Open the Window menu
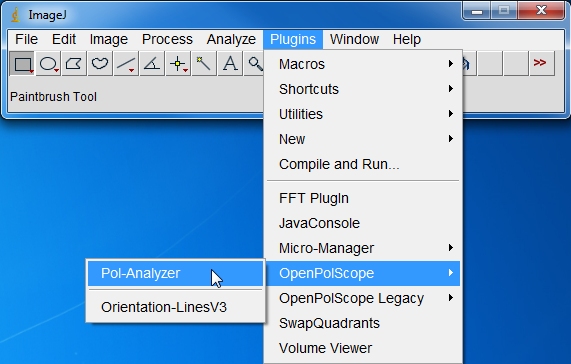 [x=354, y=39]
